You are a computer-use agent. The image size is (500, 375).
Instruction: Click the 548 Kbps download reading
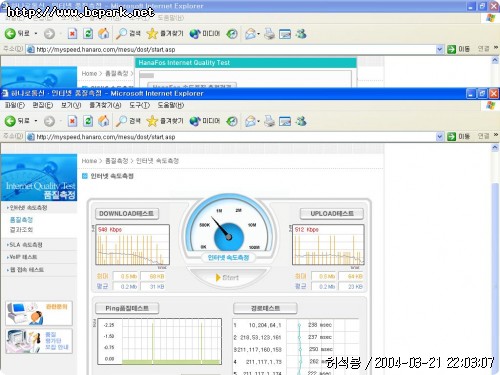pos(110,229)
